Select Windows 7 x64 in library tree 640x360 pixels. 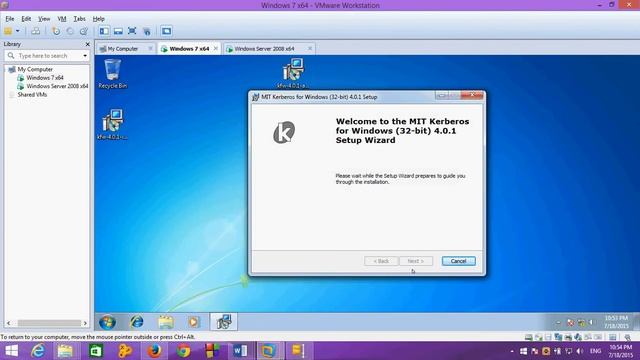(45, 78)
